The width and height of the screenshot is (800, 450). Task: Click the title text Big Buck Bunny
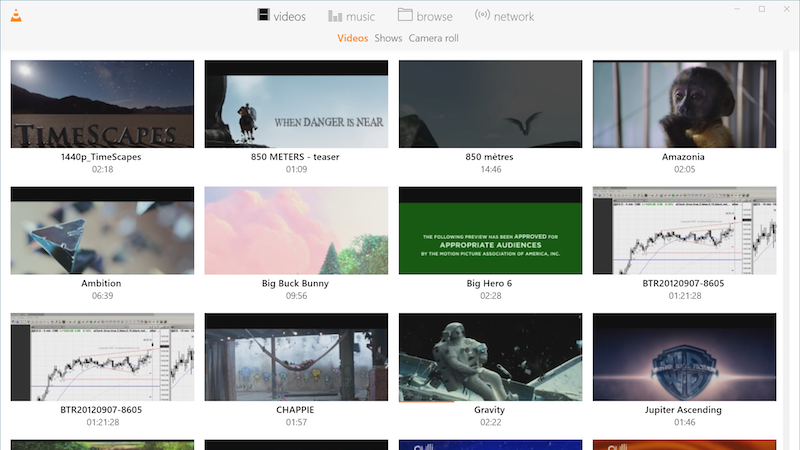pyautogui.click(x=295, y=283)
